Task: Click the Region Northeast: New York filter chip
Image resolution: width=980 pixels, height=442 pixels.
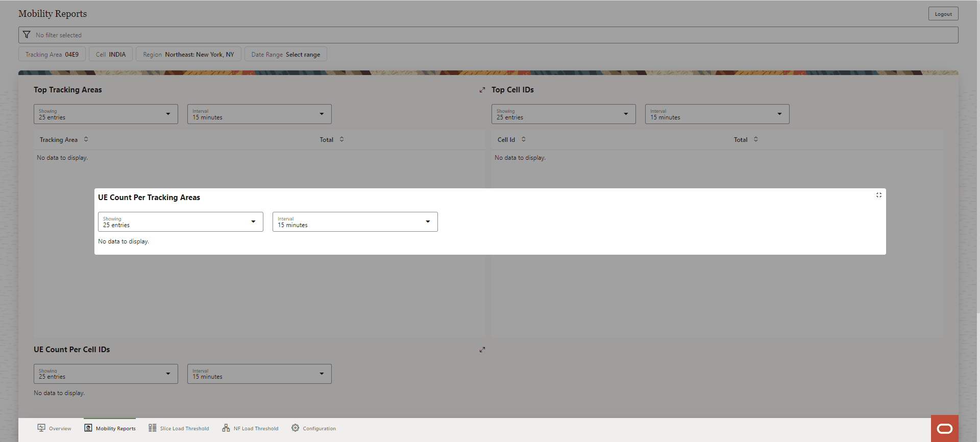Action: (188, 54)
